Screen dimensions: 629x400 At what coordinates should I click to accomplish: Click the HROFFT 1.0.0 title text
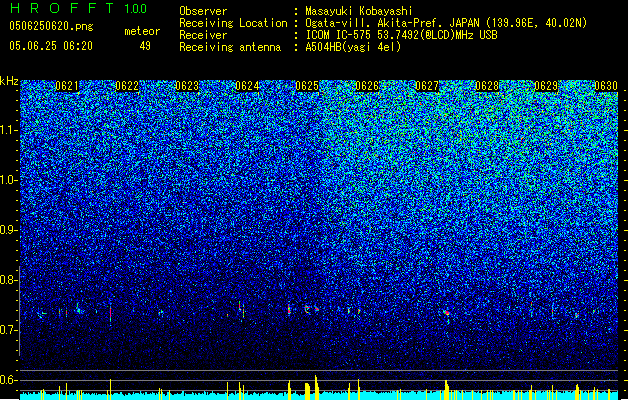pos(78,8)
